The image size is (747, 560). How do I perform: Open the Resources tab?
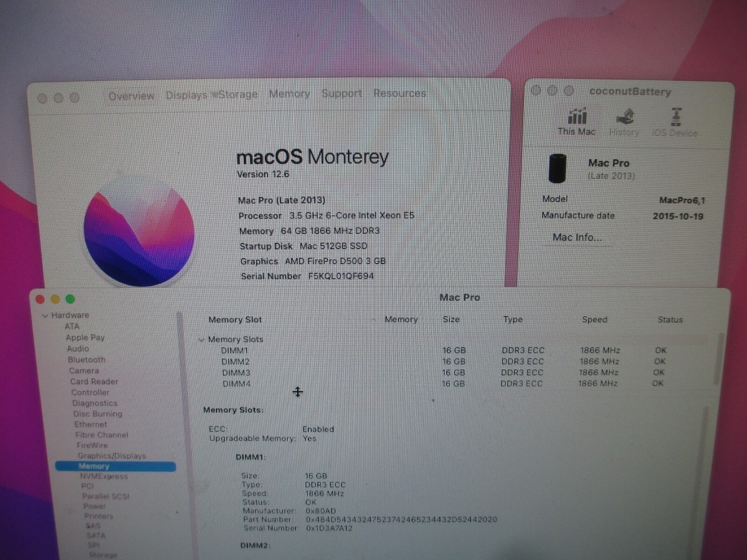400,93
